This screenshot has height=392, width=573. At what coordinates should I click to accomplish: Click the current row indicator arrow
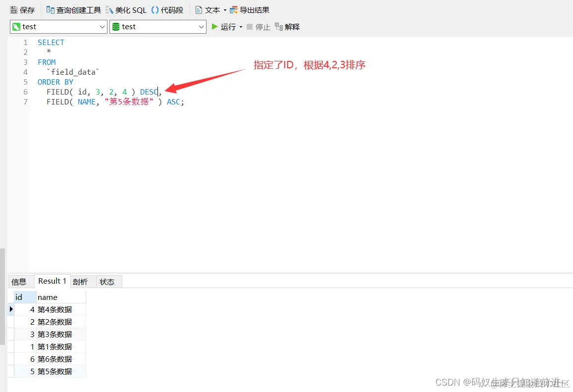tap(11, 309)
